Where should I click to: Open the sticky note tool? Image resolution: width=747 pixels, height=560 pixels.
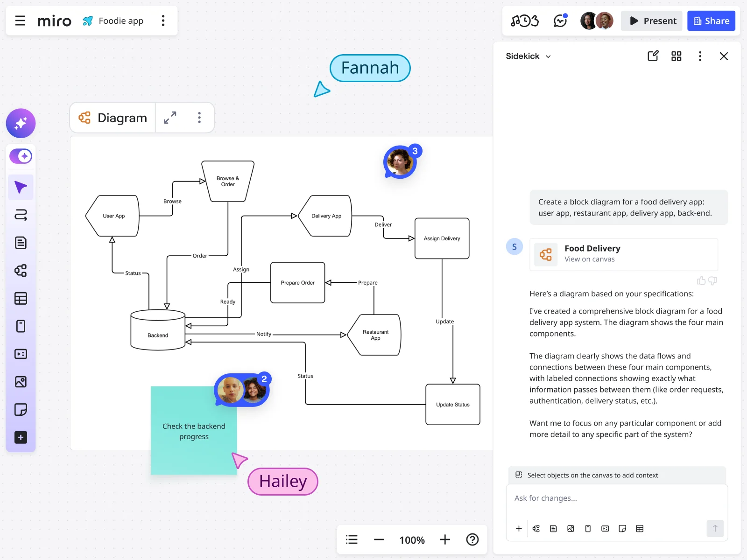pos(21,409)
